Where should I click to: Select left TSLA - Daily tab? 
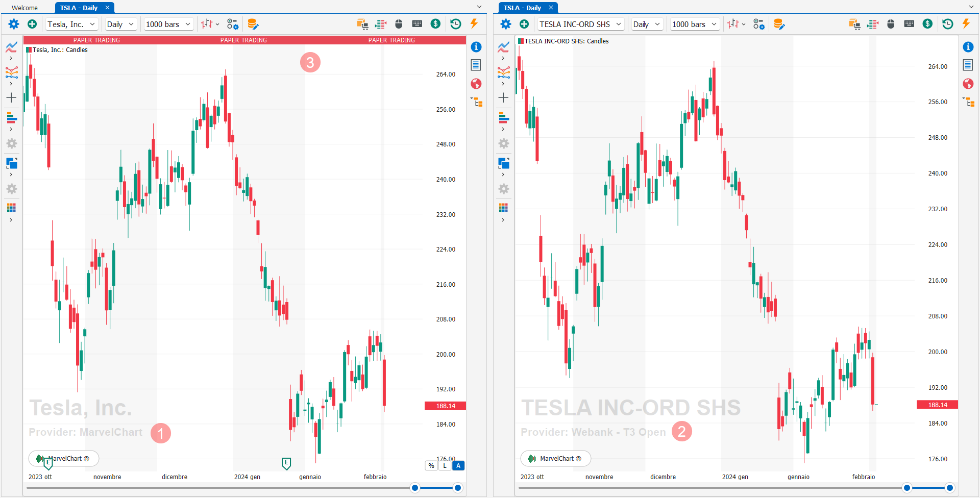coord(79,8)
